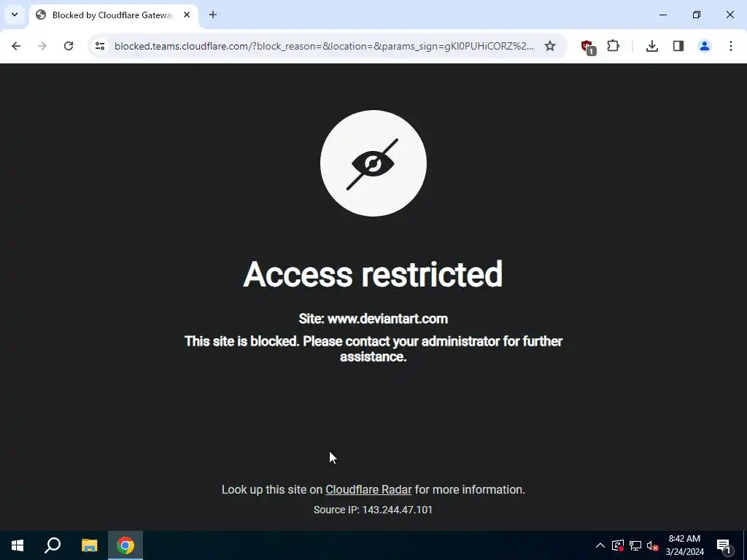Show hidden system tray icons
The width and height of the screenshot is (747, 560).
[x=600, y=545]
